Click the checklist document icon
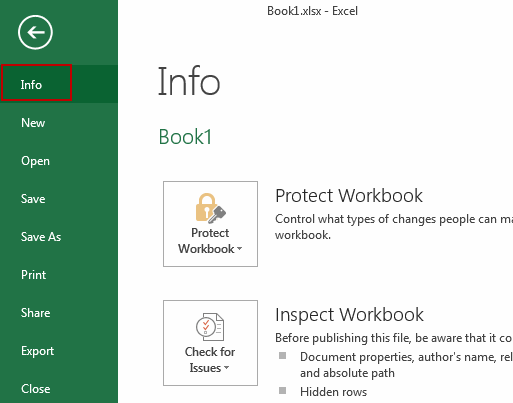The height and width of the screenshot is (403, 513). click(x=210, y=327)
